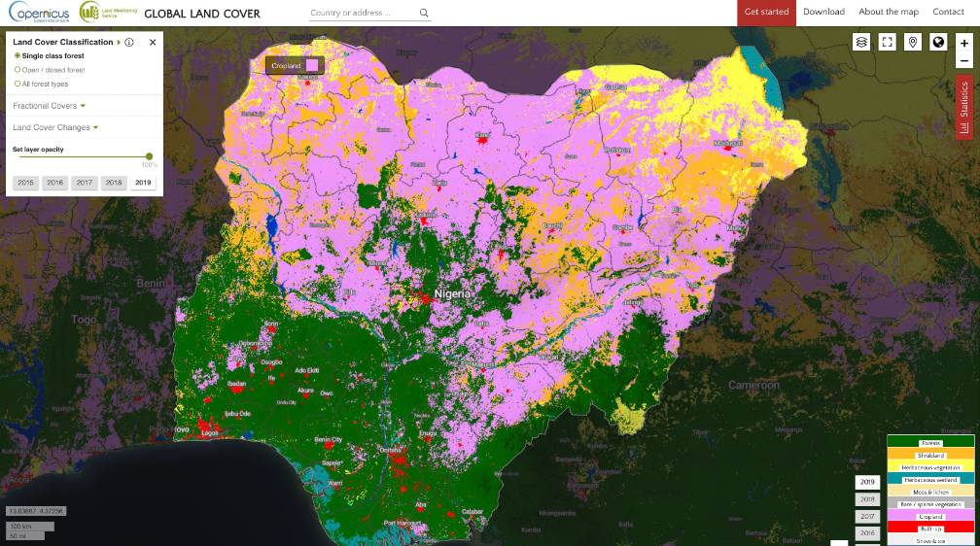Open the map layers stack icon
980x546 pixels.
pos(861,42)
